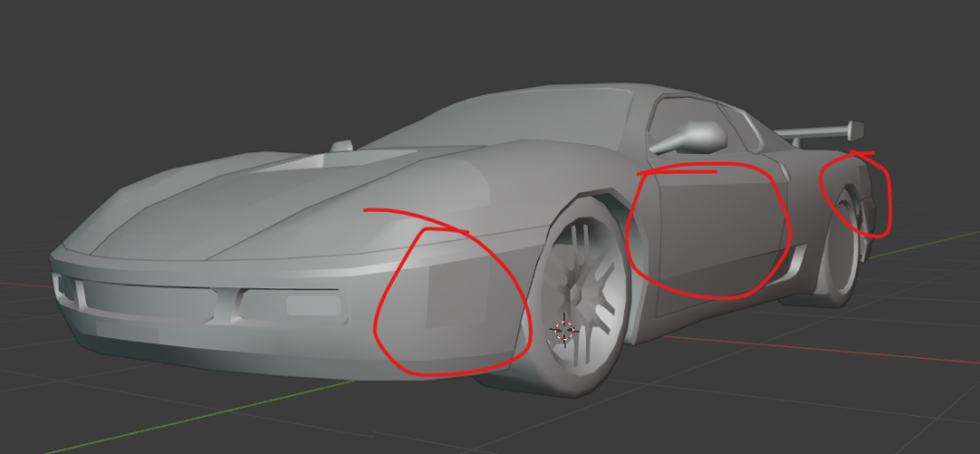
Task: Select the center front grille intake
Action: pos(147,301)
